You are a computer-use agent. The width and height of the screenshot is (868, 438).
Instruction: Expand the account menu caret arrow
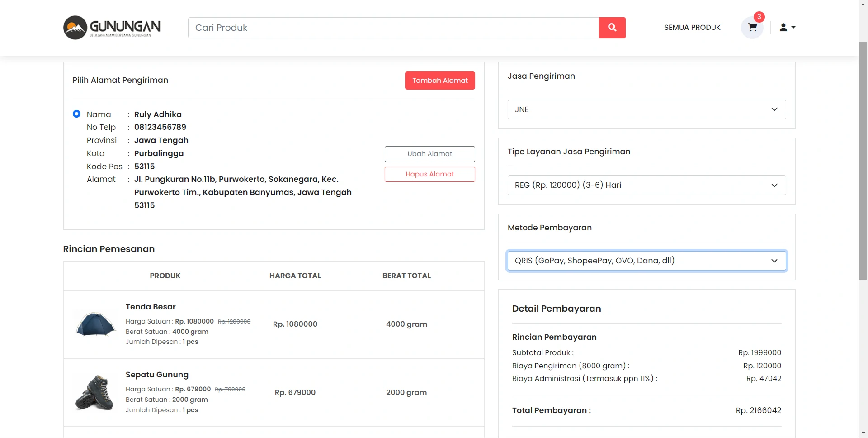click(793, 28)
